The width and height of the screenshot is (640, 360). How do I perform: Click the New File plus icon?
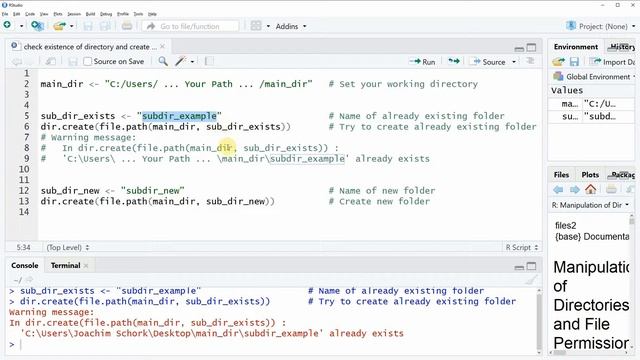click(7, 25)
